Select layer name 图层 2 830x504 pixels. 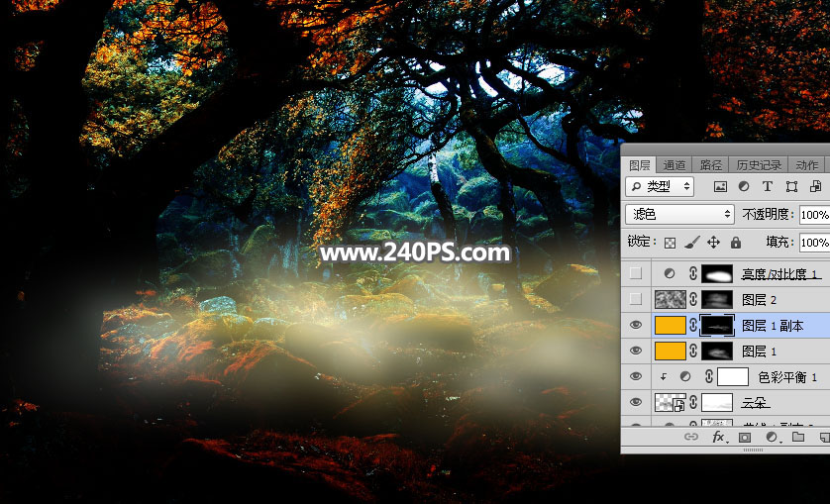pos(759,300)
